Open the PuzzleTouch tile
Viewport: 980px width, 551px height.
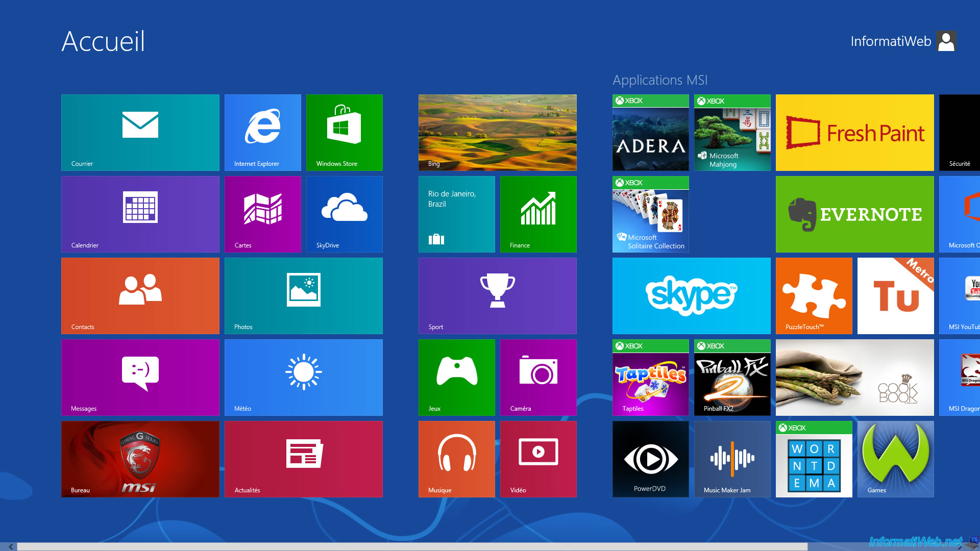point(814,296)
